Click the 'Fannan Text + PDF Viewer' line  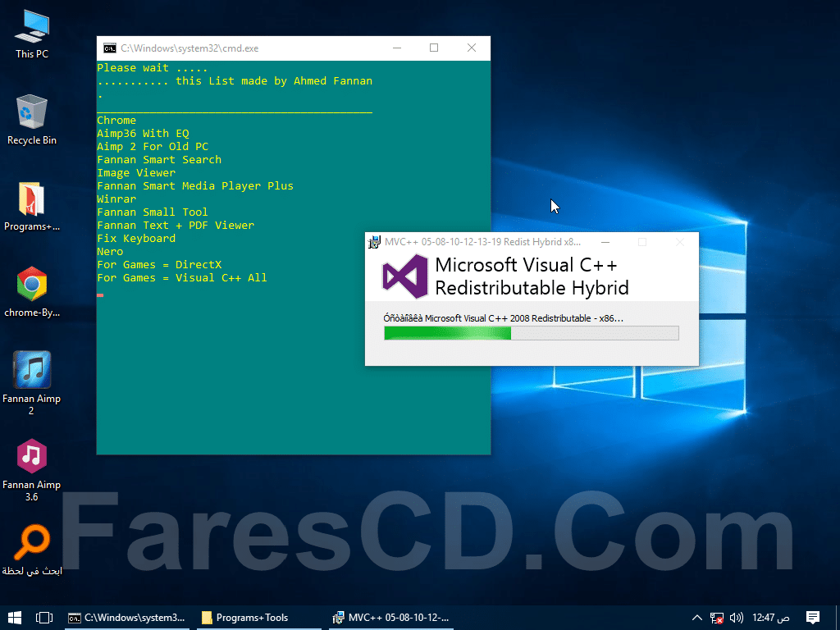click(176, 226)
